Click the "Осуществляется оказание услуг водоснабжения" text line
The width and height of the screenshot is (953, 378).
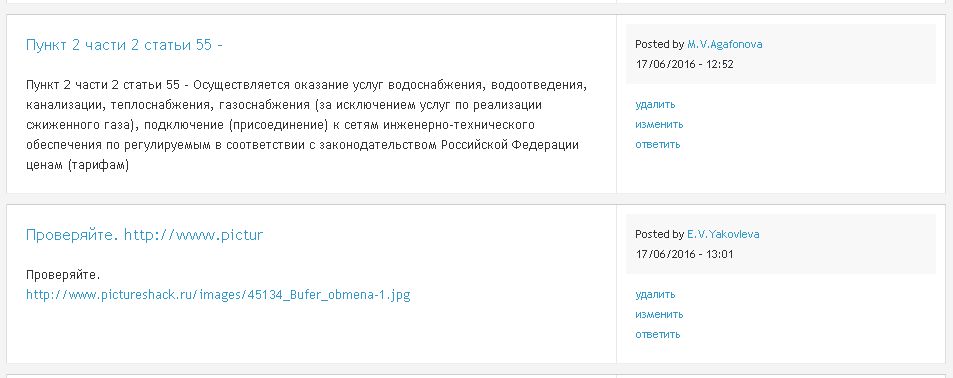pyautogui.click(x=306, y=84)
